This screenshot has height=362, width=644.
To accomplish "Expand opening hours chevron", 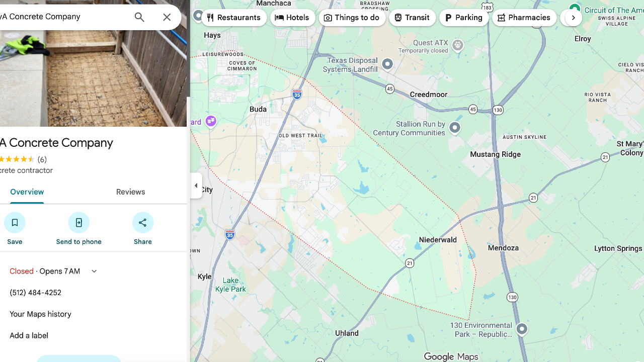I will point(94,271).
